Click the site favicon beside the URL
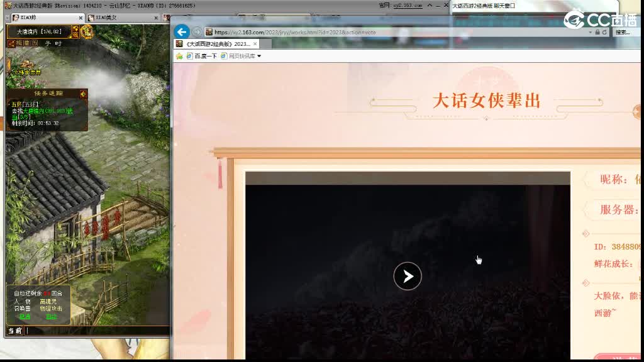The image size is (644, 362). 209,32
